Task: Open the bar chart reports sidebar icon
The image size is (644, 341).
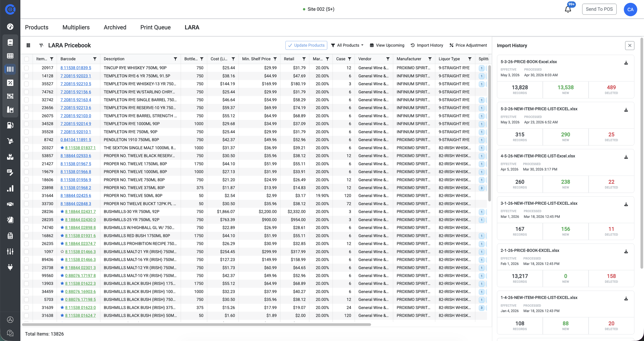Action: 10,188
